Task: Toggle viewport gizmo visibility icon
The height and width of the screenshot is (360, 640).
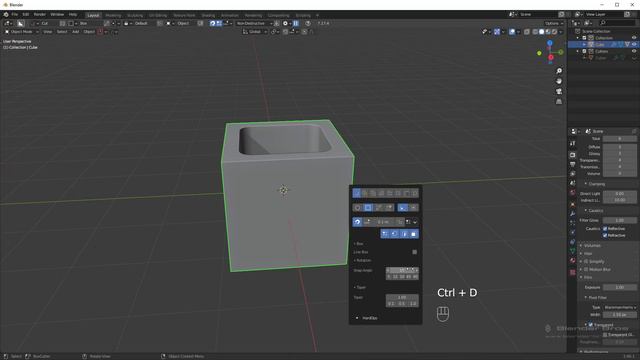Action: click(x=497, y=31)
